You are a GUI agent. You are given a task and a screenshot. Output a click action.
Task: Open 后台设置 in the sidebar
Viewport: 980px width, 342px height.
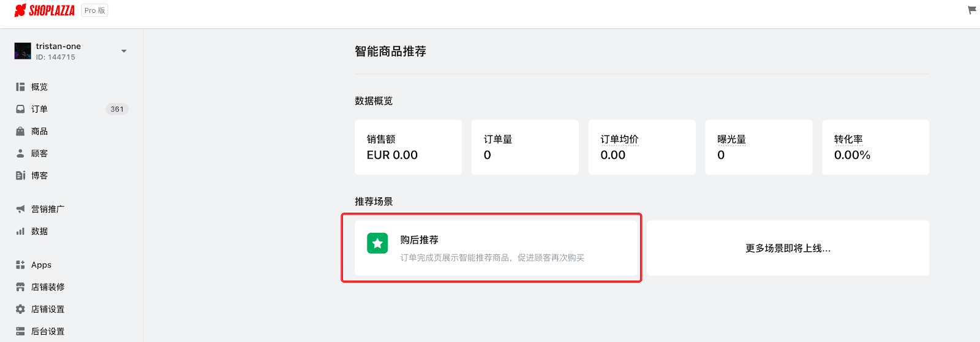48,331
